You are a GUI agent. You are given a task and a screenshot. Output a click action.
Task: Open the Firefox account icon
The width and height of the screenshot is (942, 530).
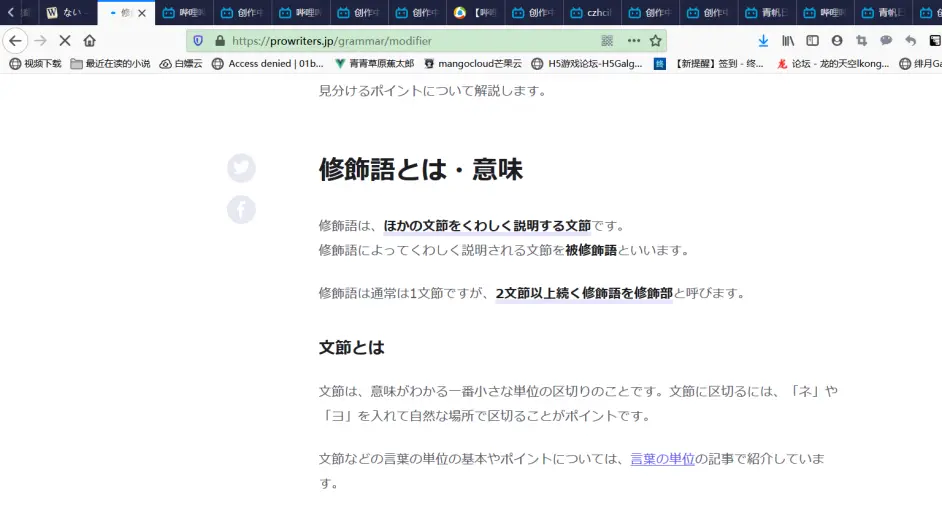837,41
